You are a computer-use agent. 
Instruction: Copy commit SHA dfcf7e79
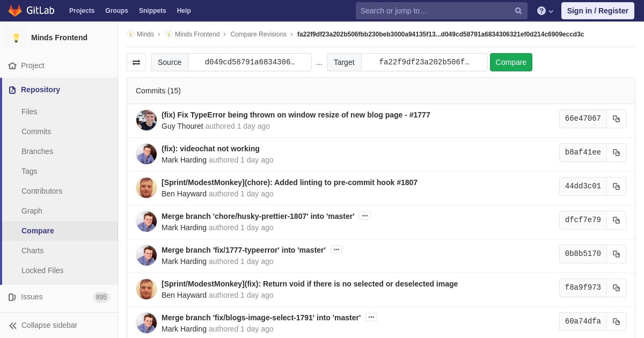pos(616,221)
